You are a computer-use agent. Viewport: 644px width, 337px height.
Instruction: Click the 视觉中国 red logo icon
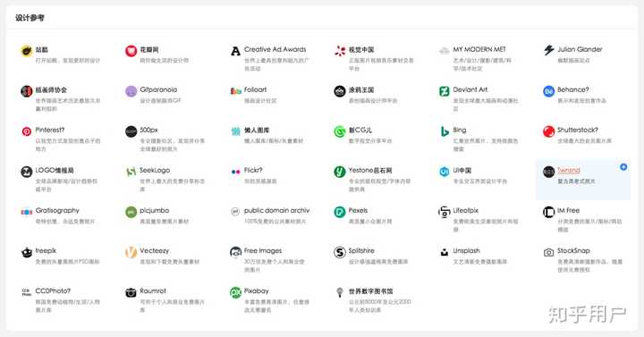pos(340,51)
